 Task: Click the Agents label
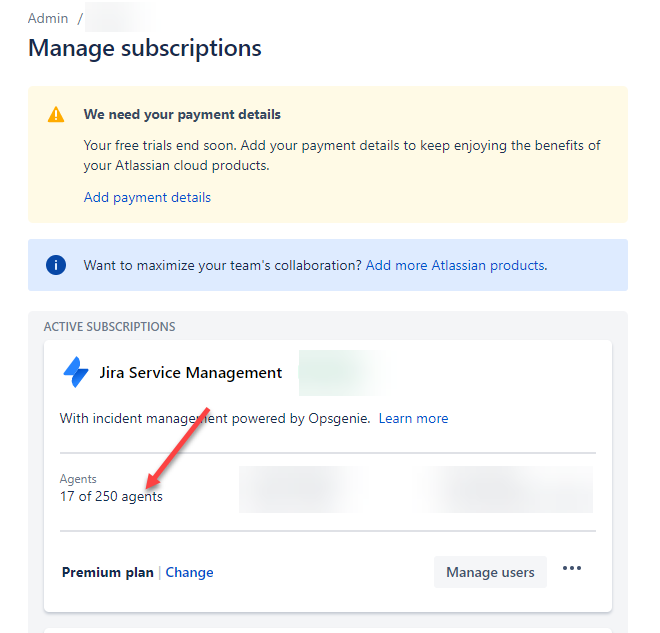78,479
